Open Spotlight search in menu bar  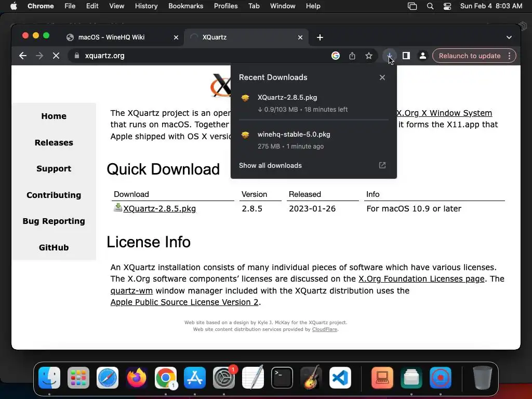click(430, 6)
